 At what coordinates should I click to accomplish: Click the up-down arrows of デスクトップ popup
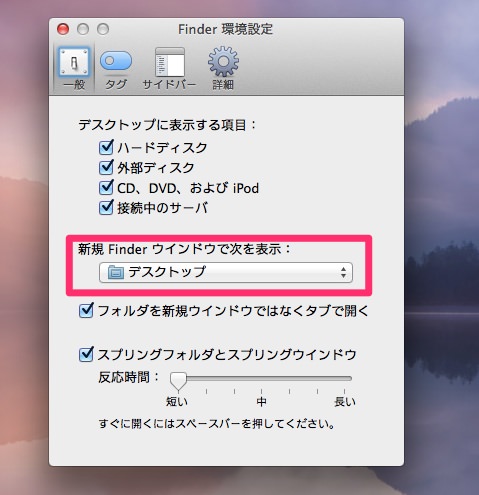pyautogui.click(x=343, y=272)
